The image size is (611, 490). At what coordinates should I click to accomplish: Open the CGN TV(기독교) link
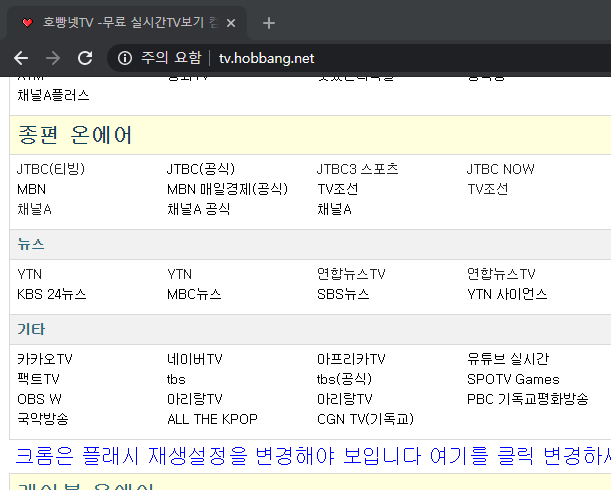click(x=366, y=419)
